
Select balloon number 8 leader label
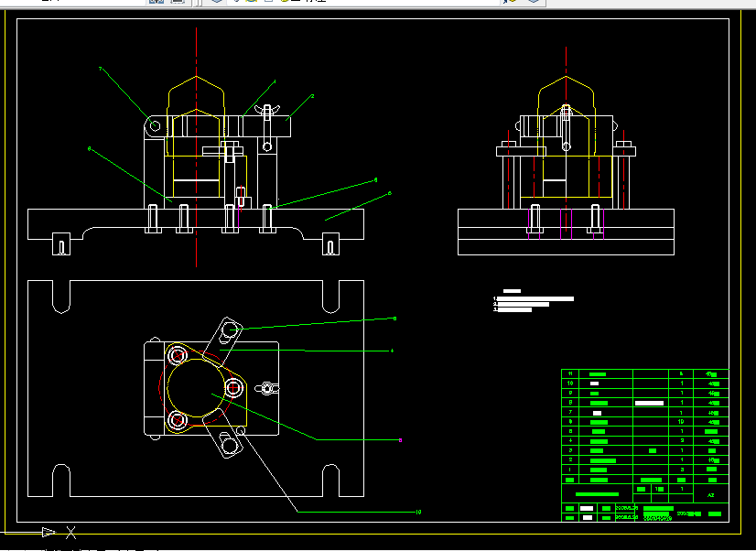coord(89,149)
